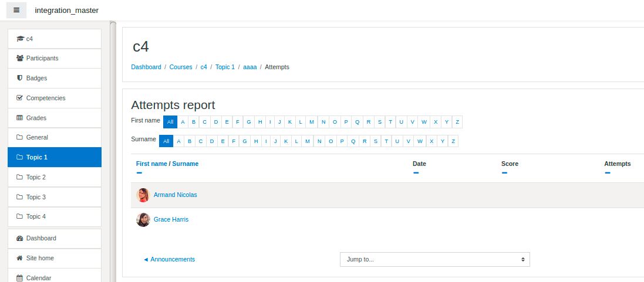Screen dimensions: 644x282
Task: Open the General section in sidebar
Action: [x=55, y=137]
